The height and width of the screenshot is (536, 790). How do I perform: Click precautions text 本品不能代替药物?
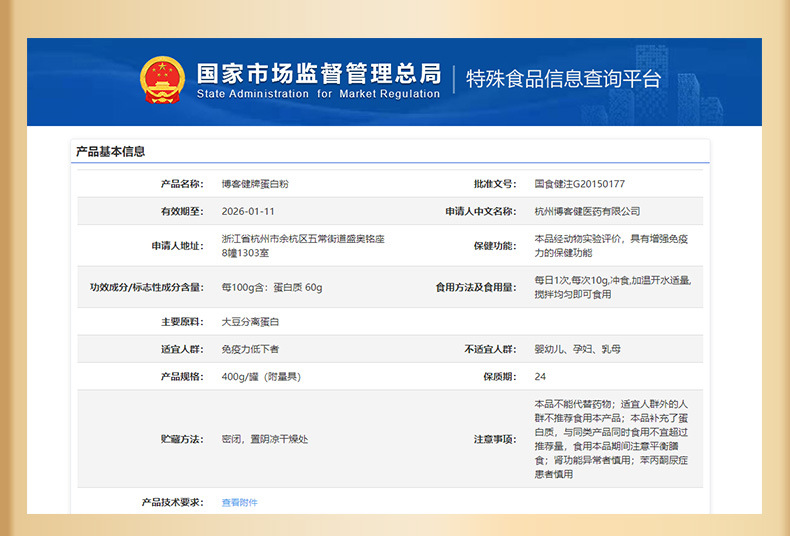(611, 439)
